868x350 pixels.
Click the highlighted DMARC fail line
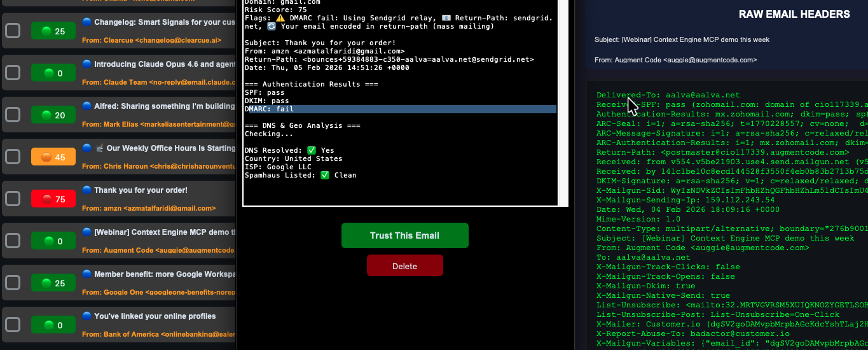coord(400,109)
